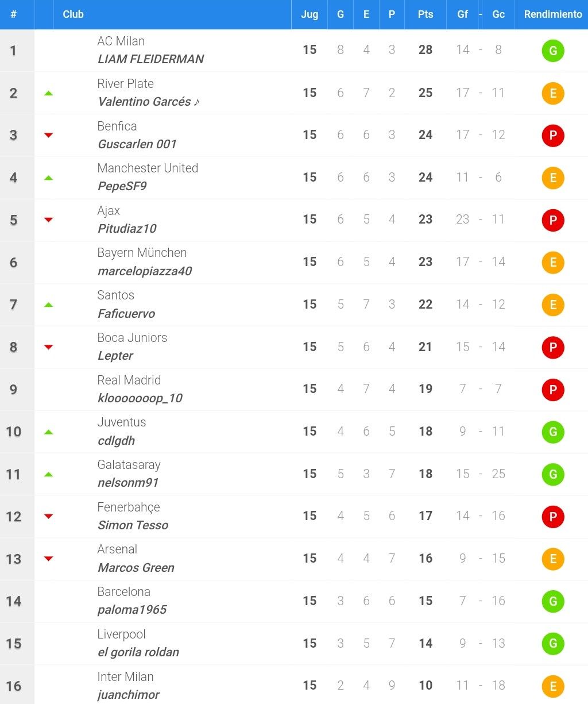The height and width of the screenshot is (704, 588).
Task: Sort table by the Pts column header
Action: tap(425, 14)
